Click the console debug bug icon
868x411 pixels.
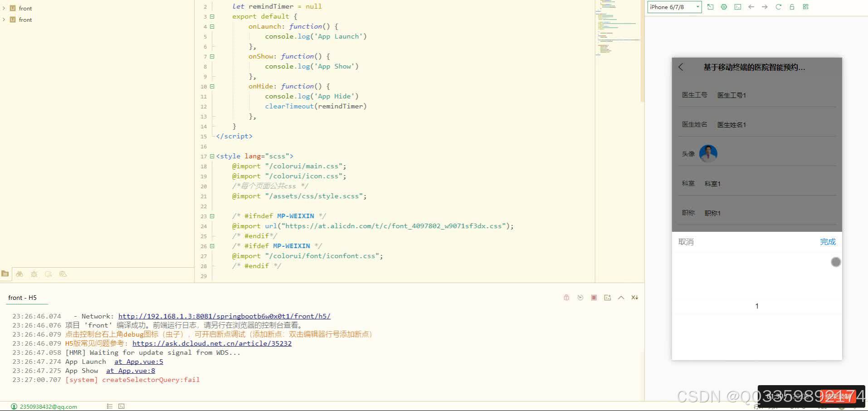pos(566,298)
